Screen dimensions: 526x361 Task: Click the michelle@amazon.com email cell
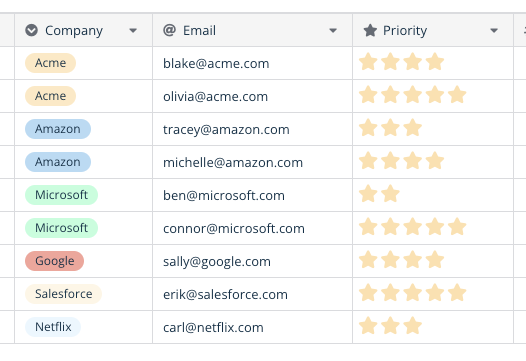tap(253, 162)
